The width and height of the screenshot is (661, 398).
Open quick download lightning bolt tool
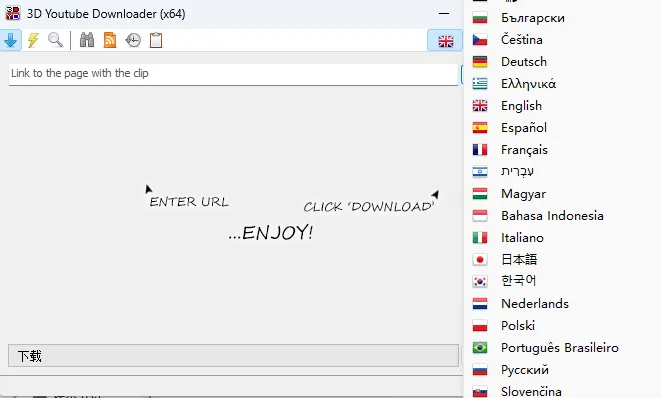click(x=33, y=40)
